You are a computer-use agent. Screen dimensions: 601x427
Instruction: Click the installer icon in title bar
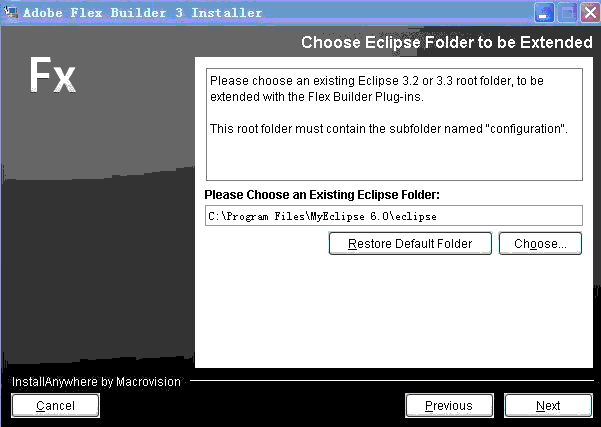coord(11,11)
